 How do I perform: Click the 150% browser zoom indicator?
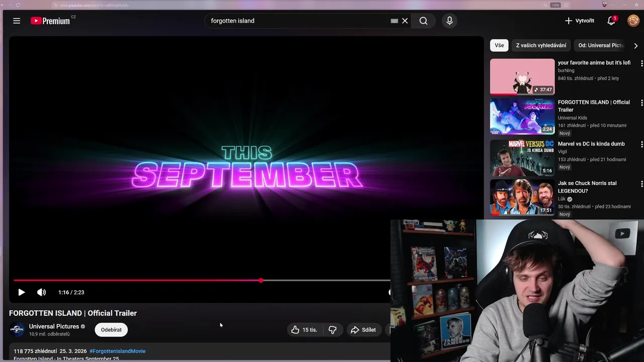[555, 5]
